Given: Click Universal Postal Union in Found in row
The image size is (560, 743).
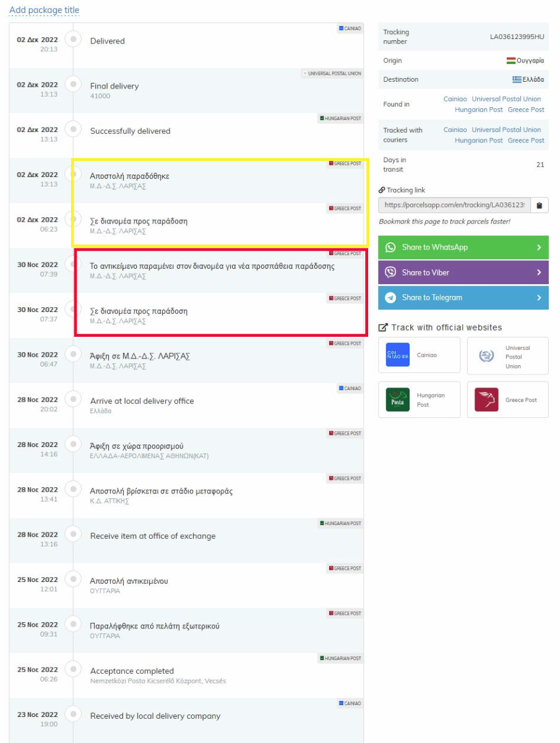Looking at the screenshot, I should (506, 99).
